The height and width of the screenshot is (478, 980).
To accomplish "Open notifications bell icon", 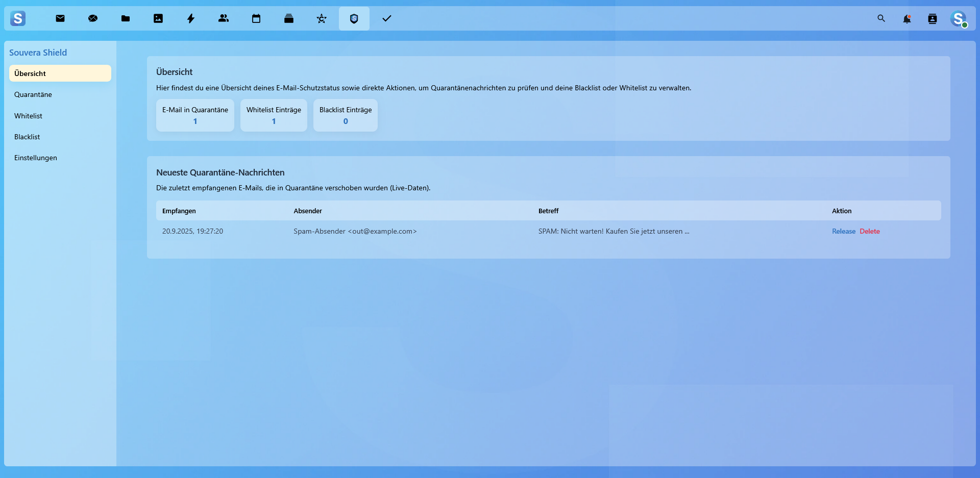I will 907,19.
